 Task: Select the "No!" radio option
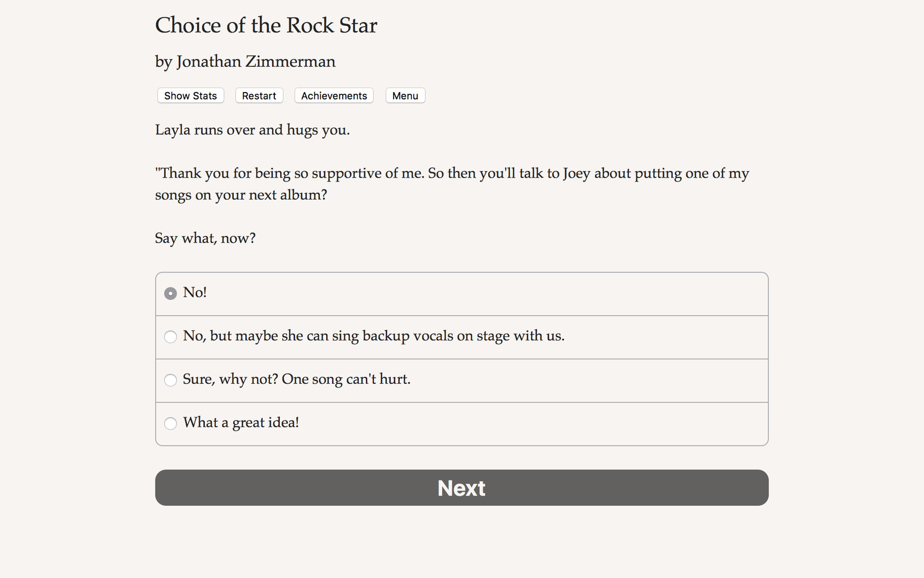tap(170, 293)
